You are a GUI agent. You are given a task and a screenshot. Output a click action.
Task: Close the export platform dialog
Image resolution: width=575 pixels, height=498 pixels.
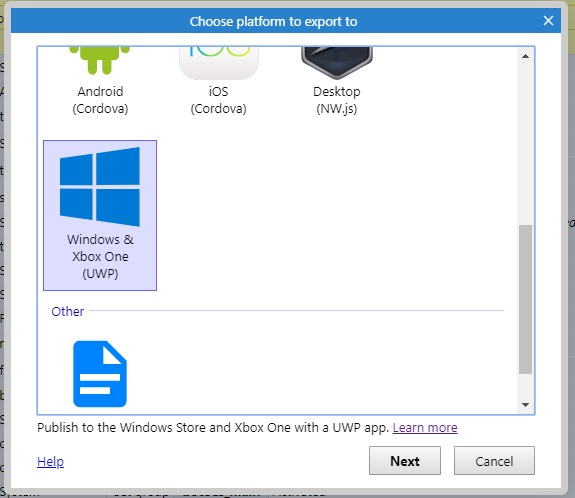(548, 21)
